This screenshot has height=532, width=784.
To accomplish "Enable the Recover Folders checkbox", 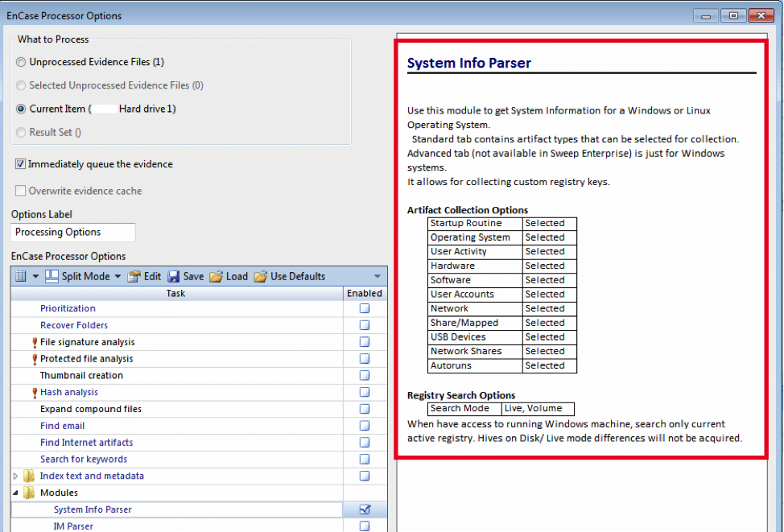I will [365, 325].
